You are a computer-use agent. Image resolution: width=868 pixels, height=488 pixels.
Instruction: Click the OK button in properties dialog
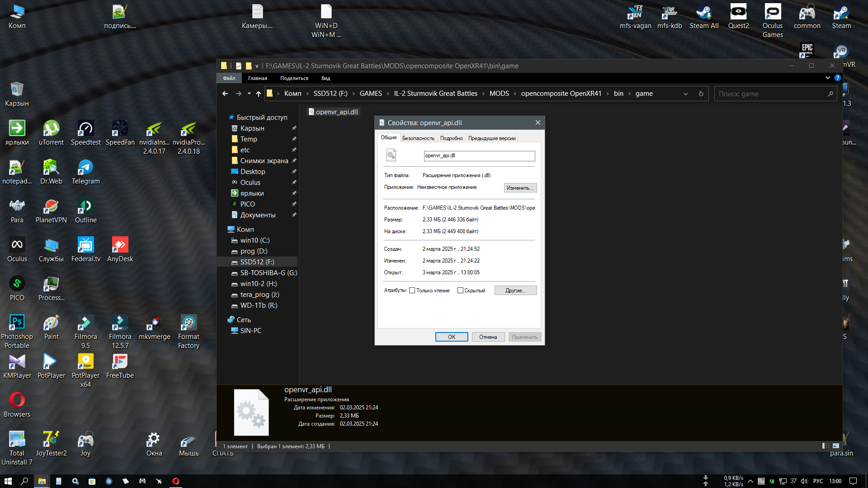(451, 337)
